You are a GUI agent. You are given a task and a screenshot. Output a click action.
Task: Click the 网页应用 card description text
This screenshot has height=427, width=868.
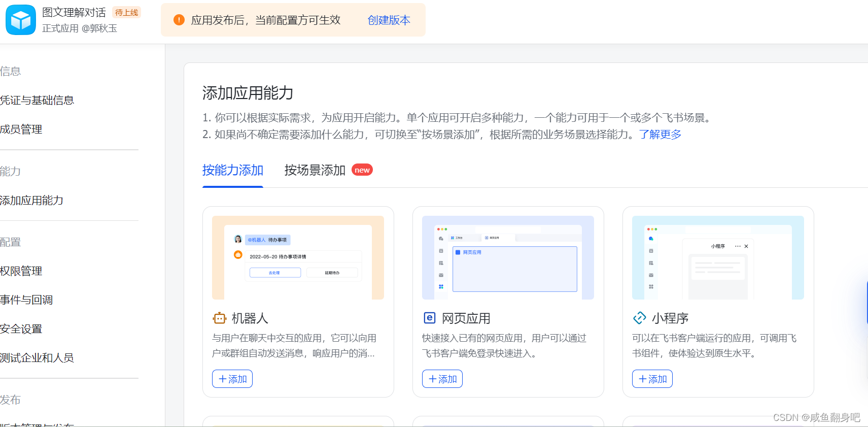504,346
